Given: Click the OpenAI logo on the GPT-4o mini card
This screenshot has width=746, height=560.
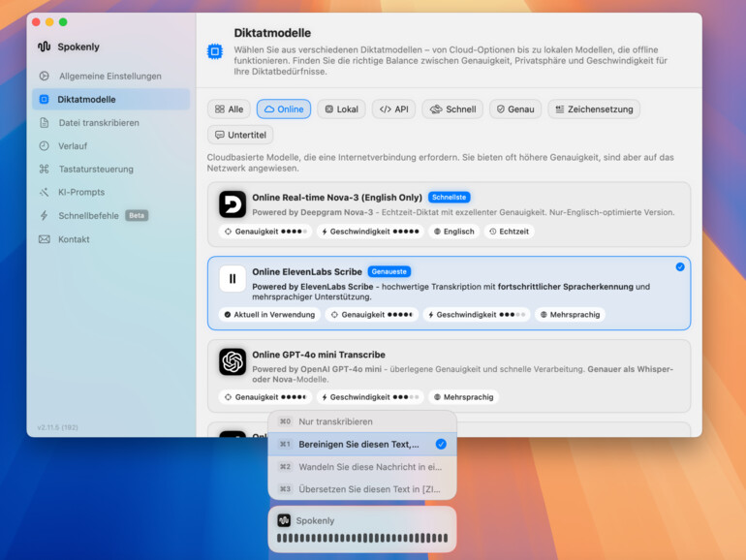Looking at the screenshot, I should pos(233,362).
